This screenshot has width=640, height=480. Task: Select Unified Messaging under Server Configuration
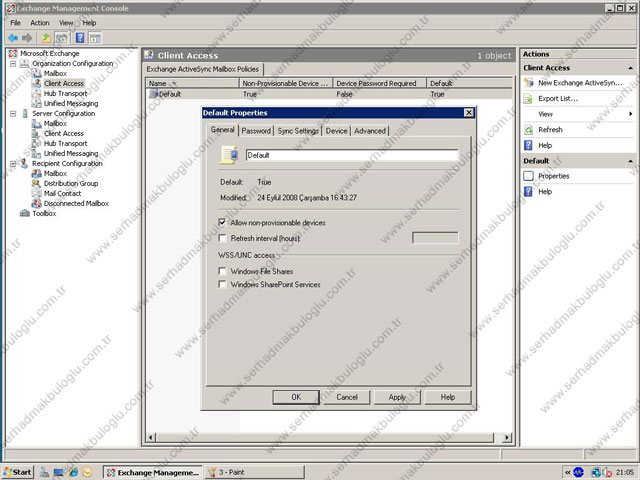71,153
